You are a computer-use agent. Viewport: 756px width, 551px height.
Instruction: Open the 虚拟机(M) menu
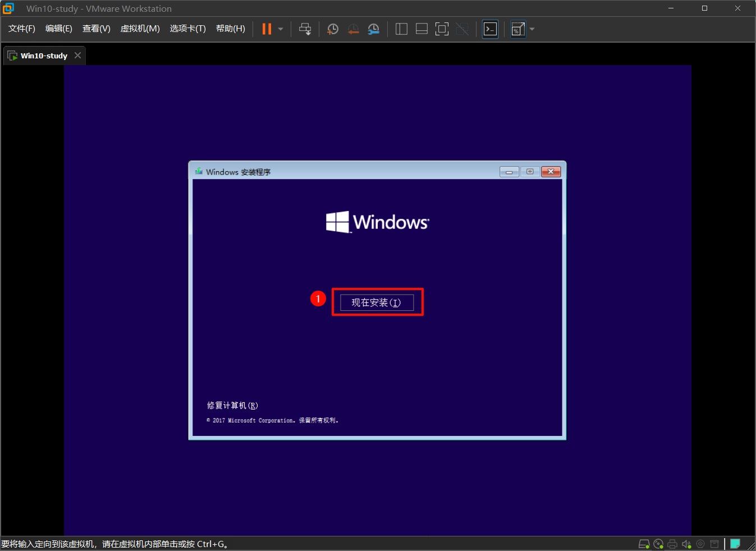pos(140,29)
